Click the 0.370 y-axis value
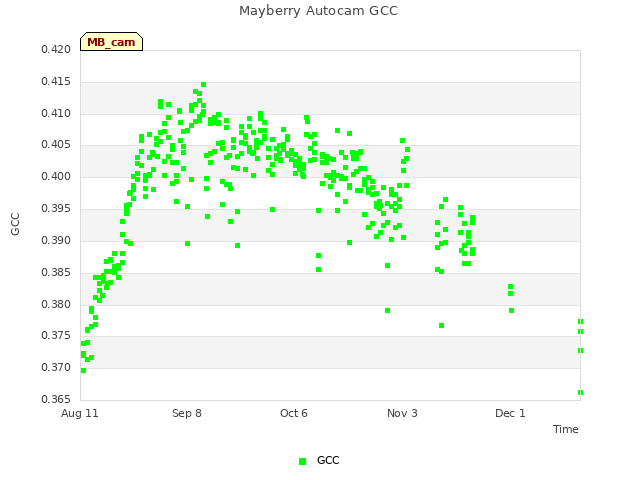 coord(56,368)
